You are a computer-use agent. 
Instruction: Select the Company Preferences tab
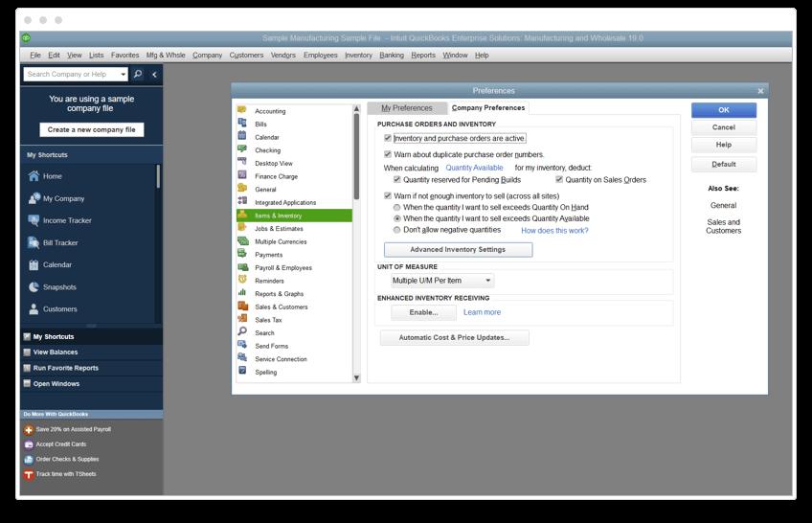[487, 107]
